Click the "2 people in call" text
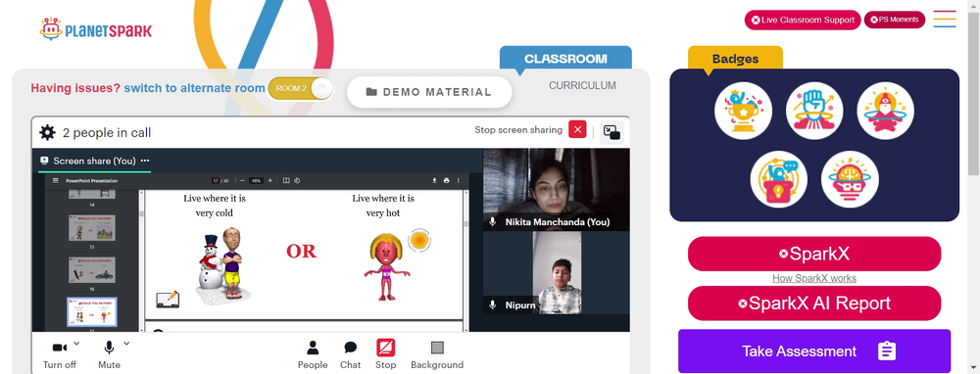The height and width of the screenshot is (374, 980). click(x=107, y=132)
